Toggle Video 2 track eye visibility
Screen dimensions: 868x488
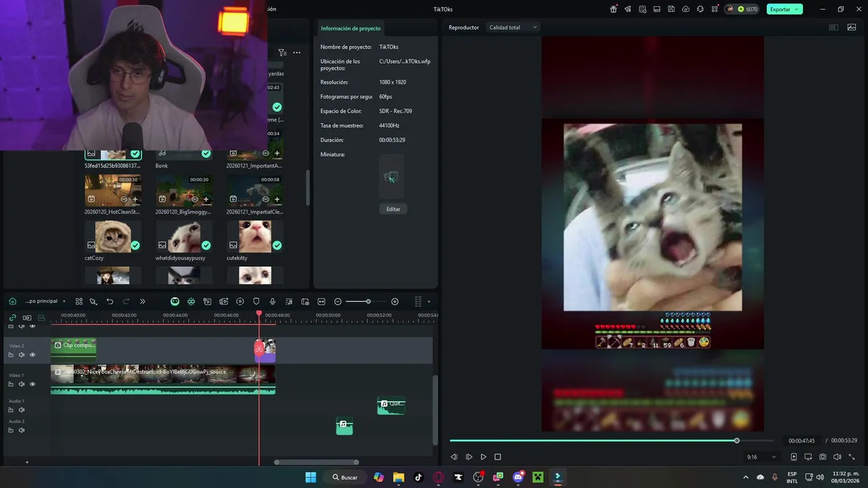[x=32, y=354]
